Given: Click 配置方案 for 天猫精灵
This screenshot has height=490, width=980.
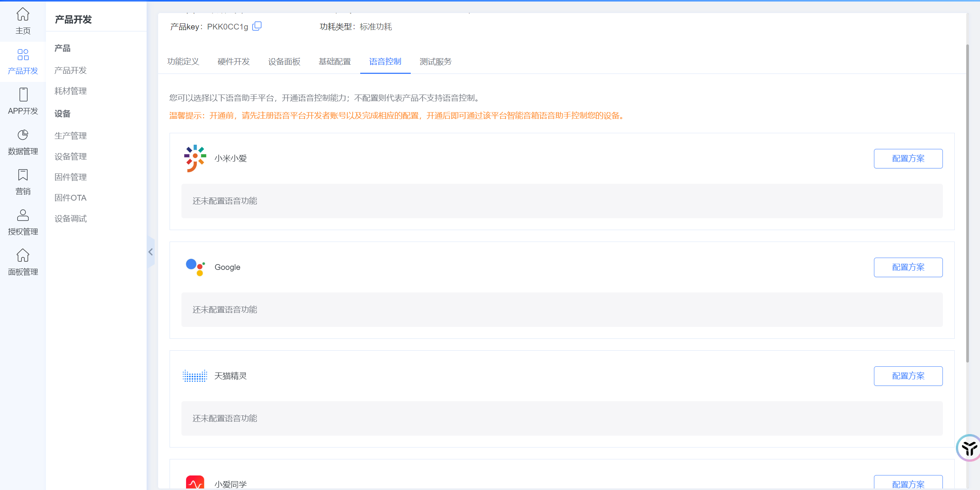Looking at the screenshot, I should click(x=908, y=376).
